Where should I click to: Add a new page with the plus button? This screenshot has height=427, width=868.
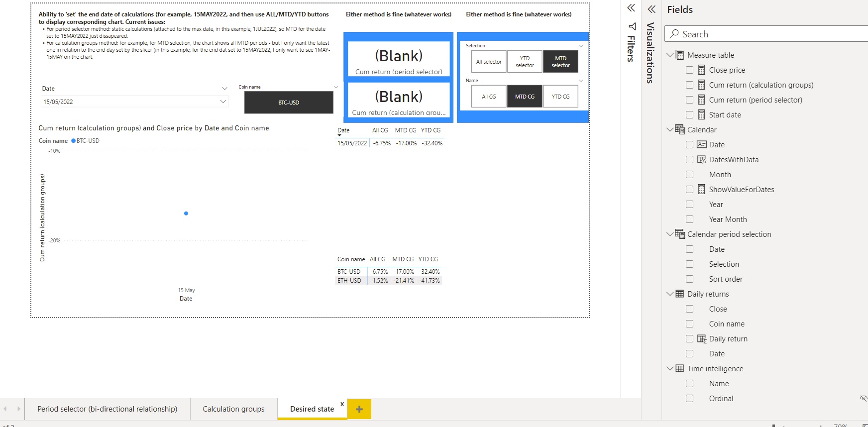pyautogui.click(x=359, y=409)
